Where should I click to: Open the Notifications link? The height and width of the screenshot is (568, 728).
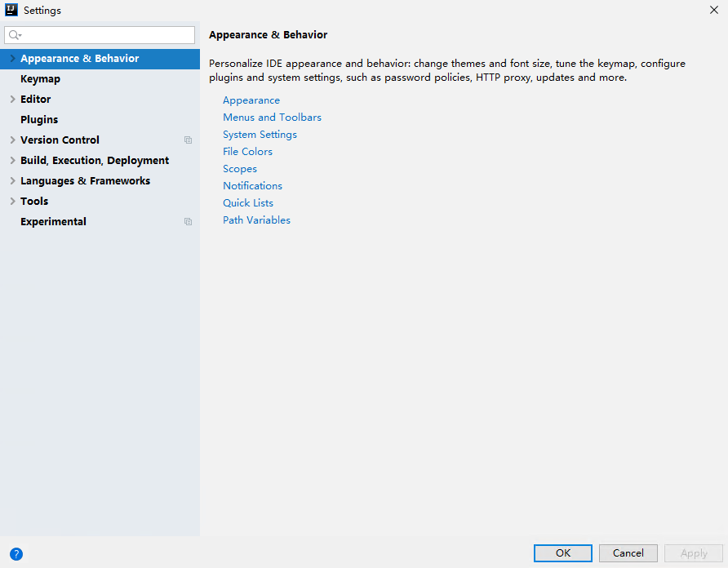[252, 186]
